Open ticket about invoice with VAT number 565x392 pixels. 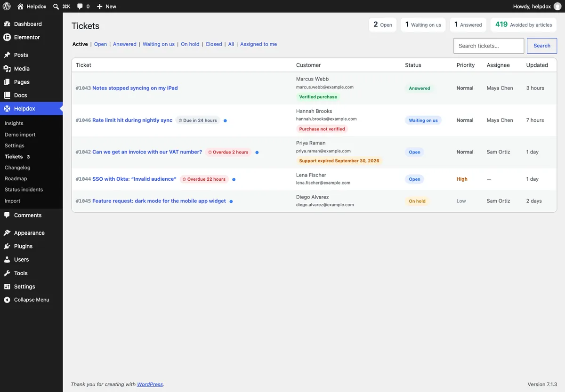point(147,152)
